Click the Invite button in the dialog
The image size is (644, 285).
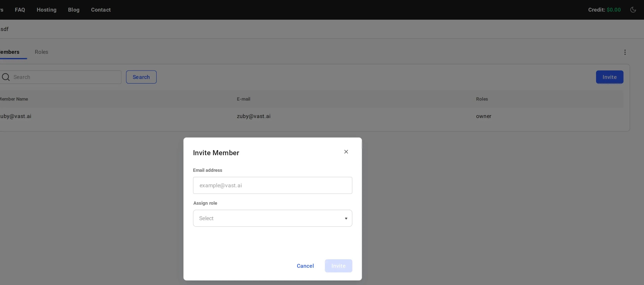click(338, 266)
